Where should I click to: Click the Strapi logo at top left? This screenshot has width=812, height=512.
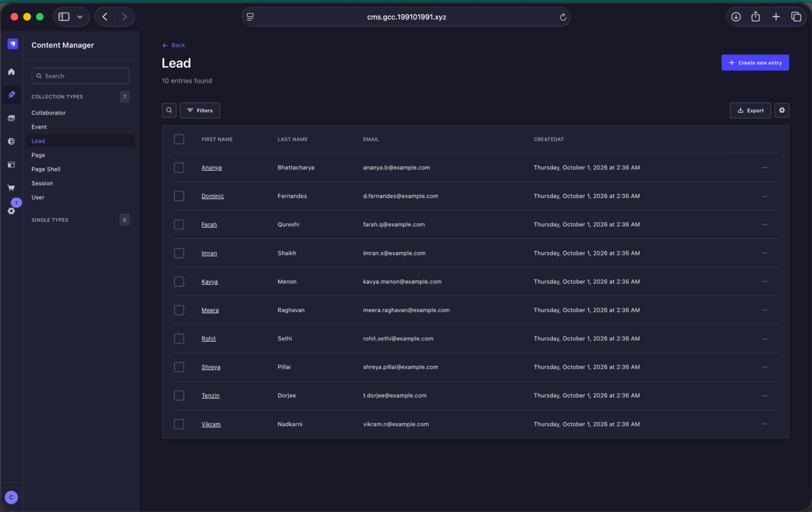point(13,44)
